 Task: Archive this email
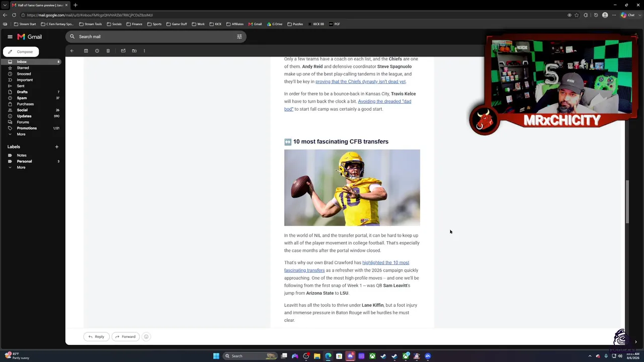[86, 51]
